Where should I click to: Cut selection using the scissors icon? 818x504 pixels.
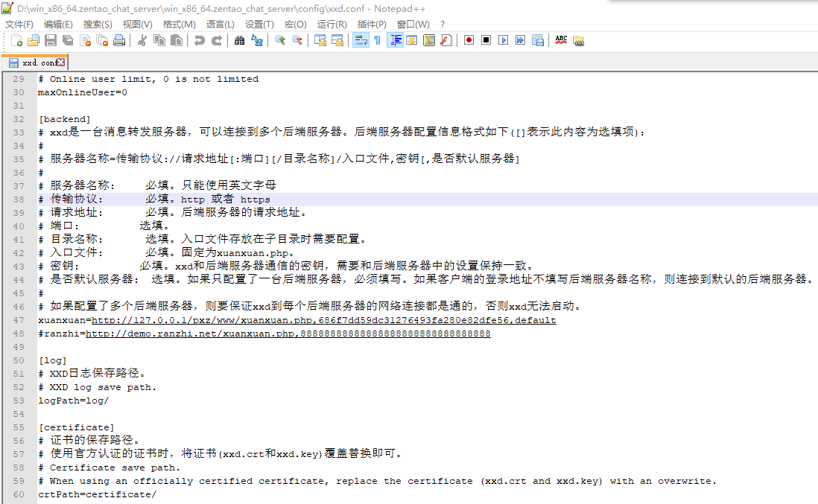pos(142,41)
